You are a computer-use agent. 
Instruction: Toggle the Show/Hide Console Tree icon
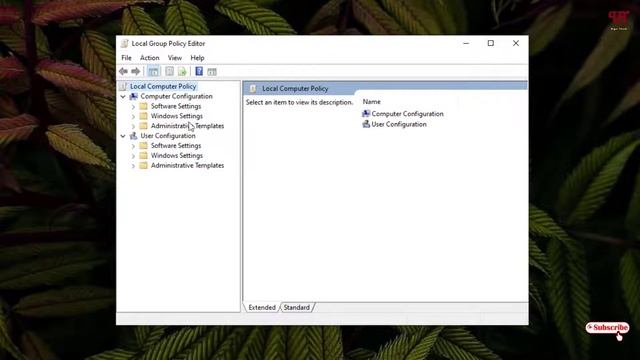[x=153, y=72]
